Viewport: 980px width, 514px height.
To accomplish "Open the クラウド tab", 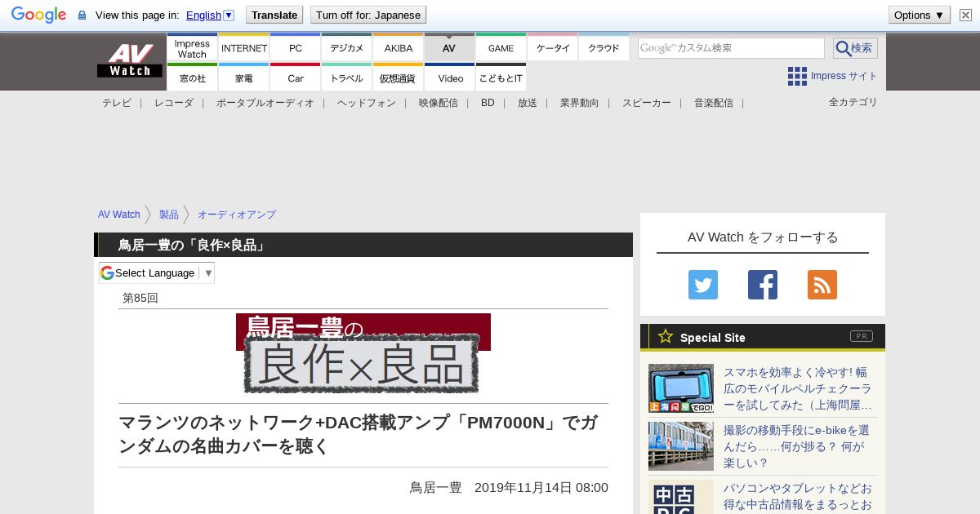I will coord(604,47).
